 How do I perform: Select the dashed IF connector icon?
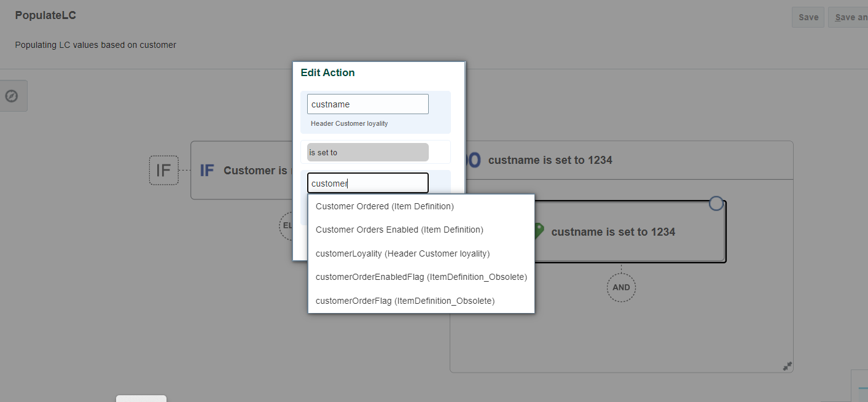pyautogui.click(x=163, y=170)
